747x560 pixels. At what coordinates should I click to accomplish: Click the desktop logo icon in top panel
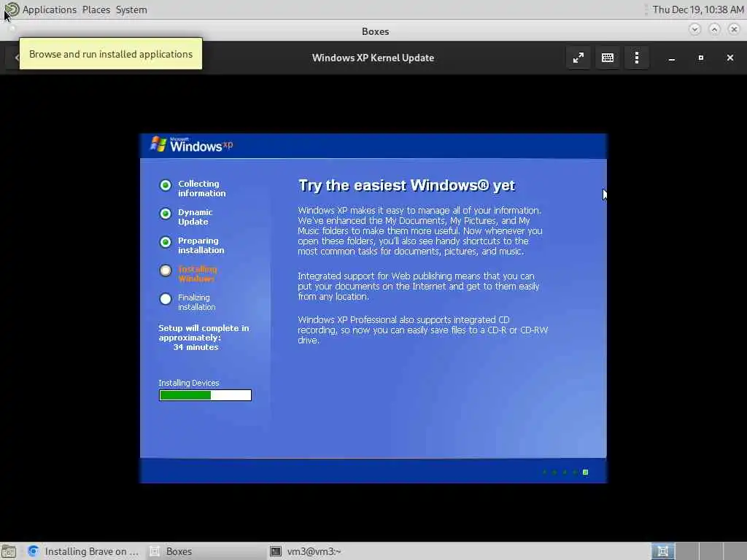point(12,9)
